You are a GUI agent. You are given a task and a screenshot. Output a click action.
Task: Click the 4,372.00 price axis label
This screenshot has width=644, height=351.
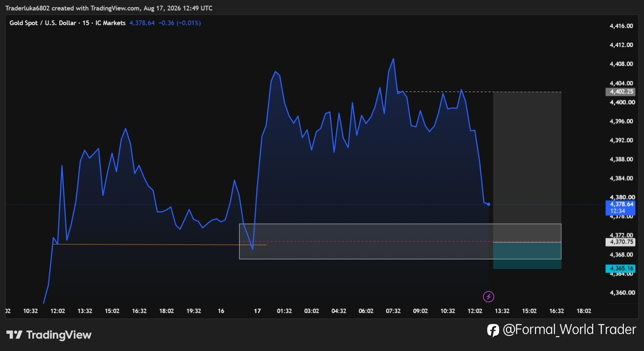click(x=621, y=235)
